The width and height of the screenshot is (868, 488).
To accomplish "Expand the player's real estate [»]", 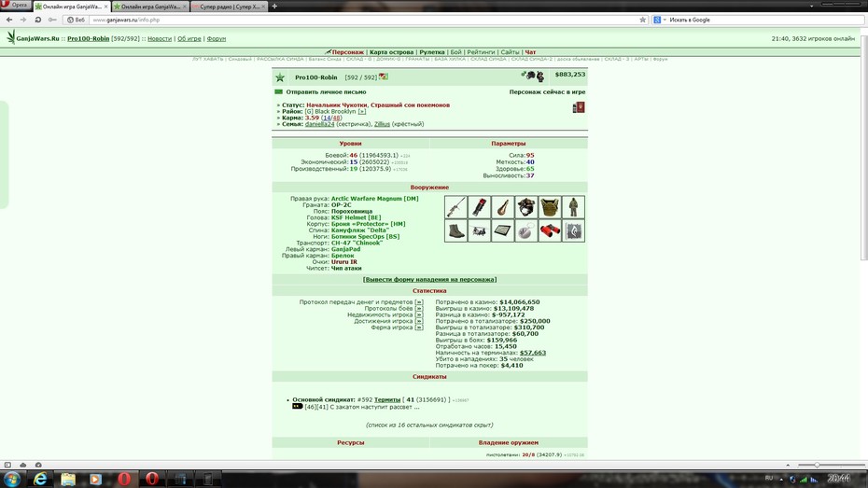I will pos(419,314).
